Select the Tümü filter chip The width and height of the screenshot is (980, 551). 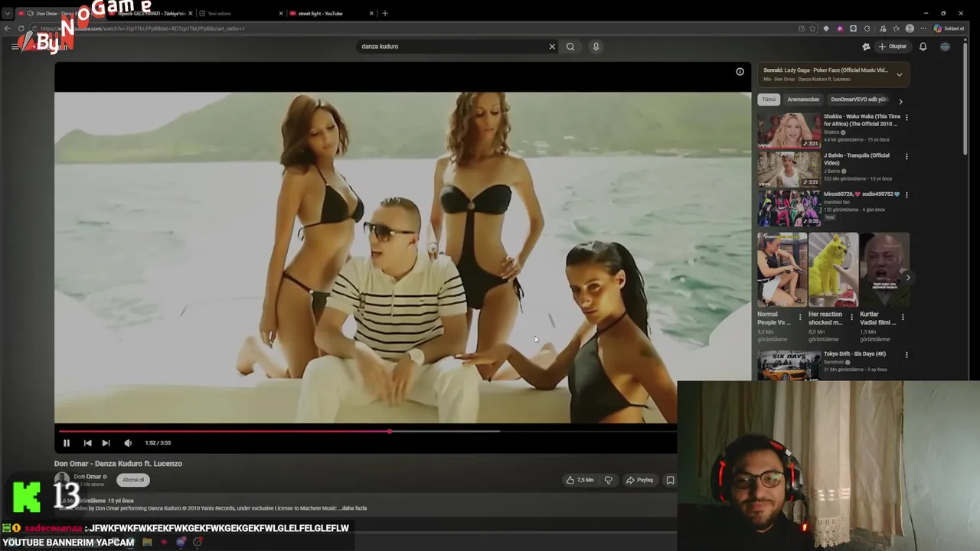(x=769, y=99)
